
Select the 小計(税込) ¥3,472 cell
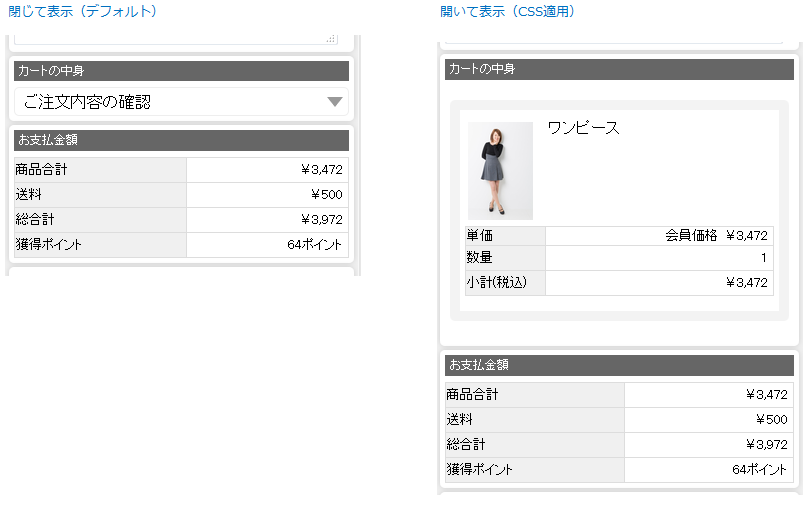coord(659,283)
